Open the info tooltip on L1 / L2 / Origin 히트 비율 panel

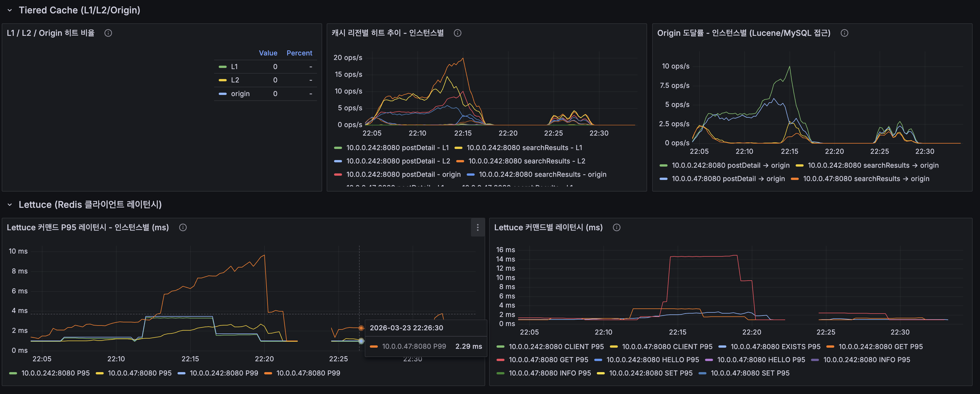(108, 33)
